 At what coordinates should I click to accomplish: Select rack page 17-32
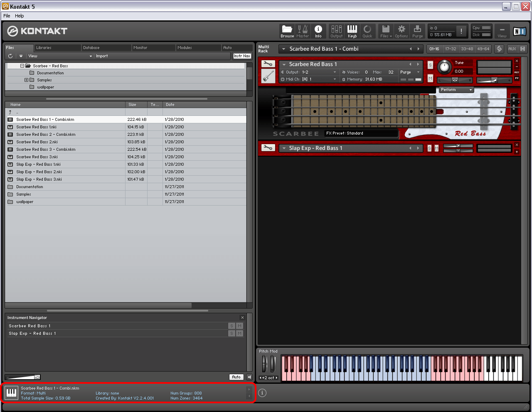click(451, 49)
